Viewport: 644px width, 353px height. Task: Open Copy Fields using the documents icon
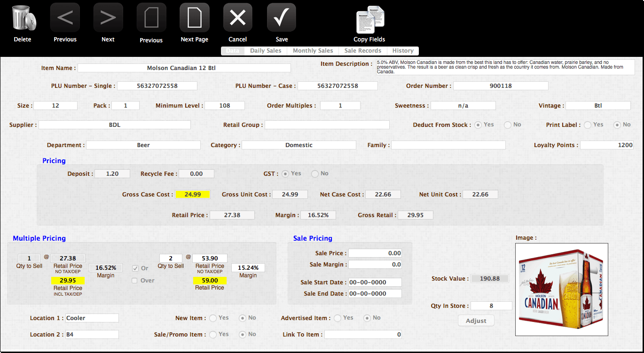pyautogui.click(x=370, y=20)
